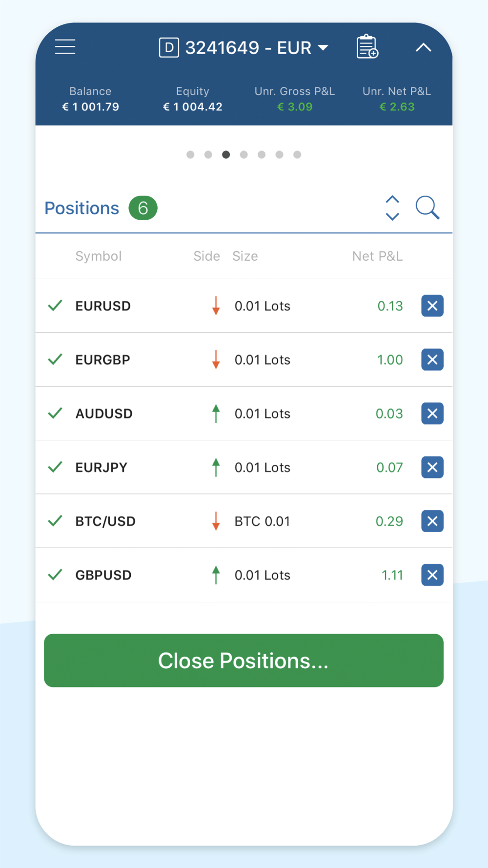Image resolution: width=488 pixels, height=868 pixels.
Task: Select the fourth page indicator dot
Action: click(x=244, y=155)
